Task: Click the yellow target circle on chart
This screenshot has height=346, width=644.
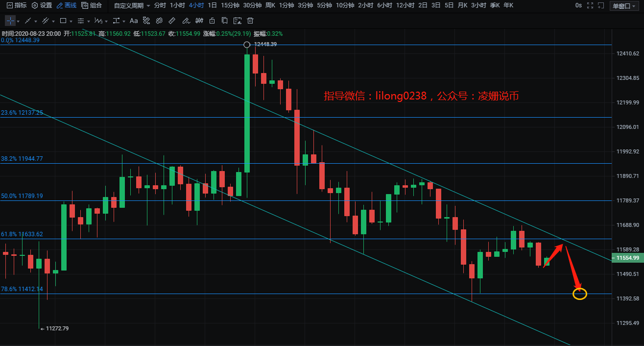Action: point(580,294)
